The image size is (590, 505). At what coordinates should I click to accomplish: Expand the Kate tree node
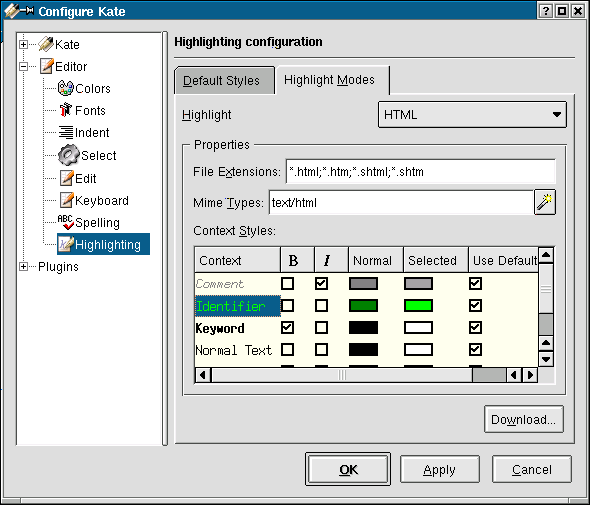click(x=23, y=44)
